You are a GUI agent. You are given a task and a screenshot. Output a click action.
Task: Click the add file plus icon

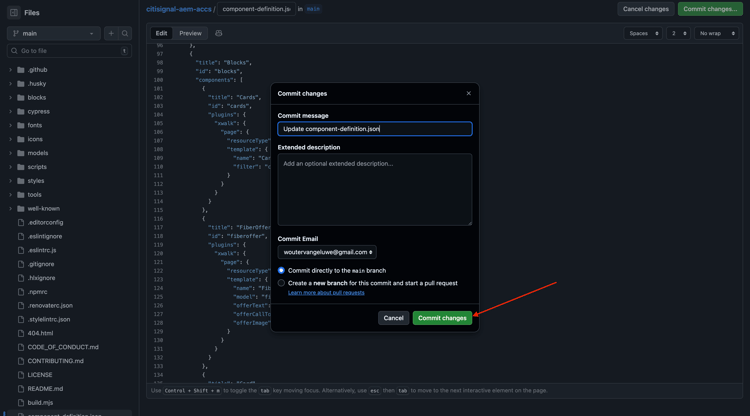111,33
